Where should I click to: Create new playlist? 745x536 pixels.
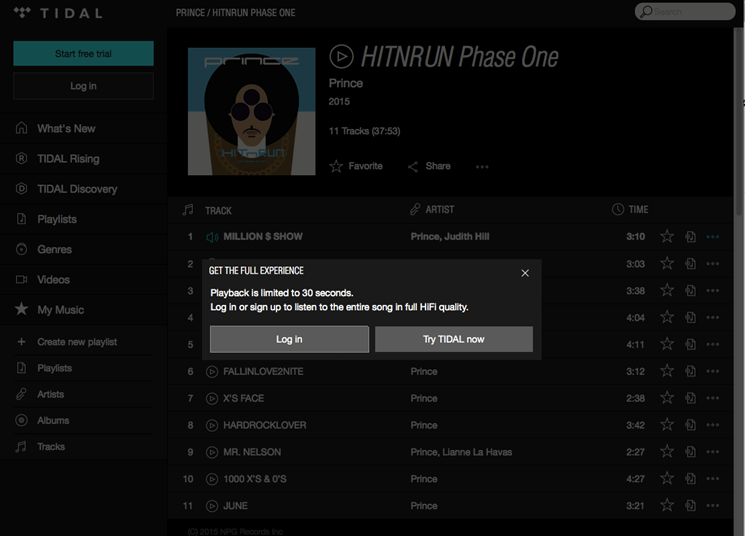pos(77,342)
